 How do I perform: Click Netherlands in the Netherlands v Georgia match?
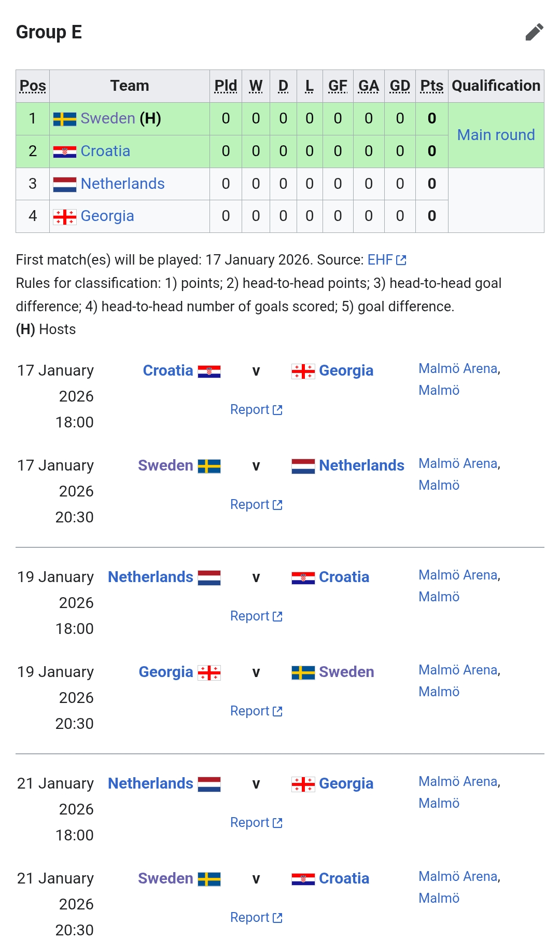point(150,783)
